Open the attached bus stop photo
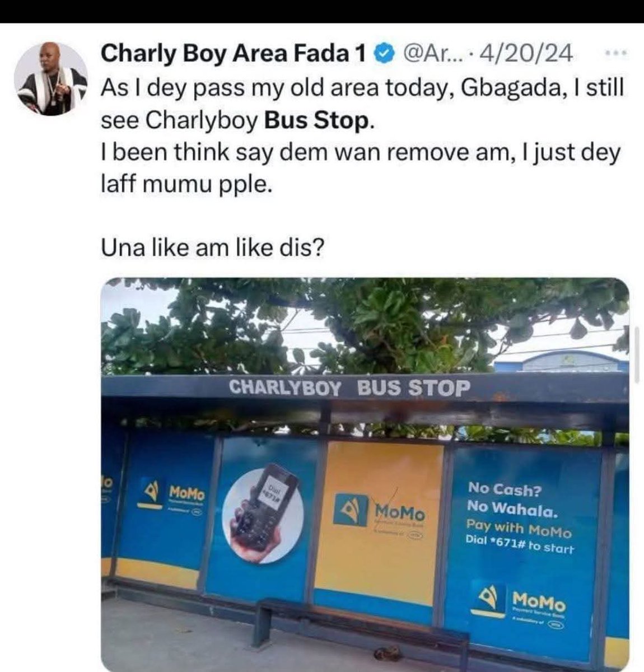Image resolution: width=644 pixels, height=672 pixels. click(x=365, y=474)
